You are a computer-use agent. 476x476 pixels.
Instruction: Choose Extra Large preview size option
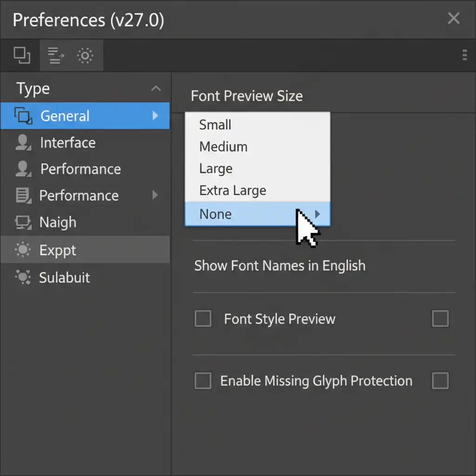[x=232, y=191]
